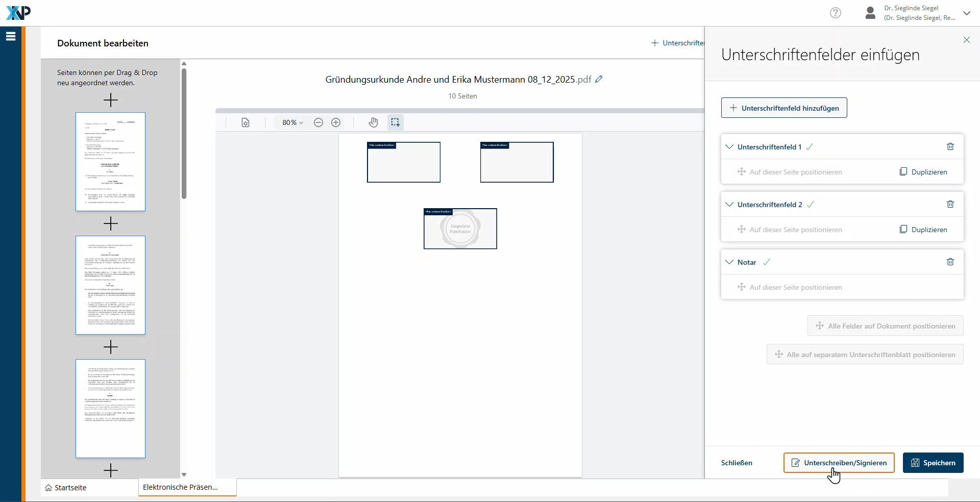This screenshot has width=980, height=502.
Task: Edit the PDF file name pencil icon
Action: click(x=599, y=79)
